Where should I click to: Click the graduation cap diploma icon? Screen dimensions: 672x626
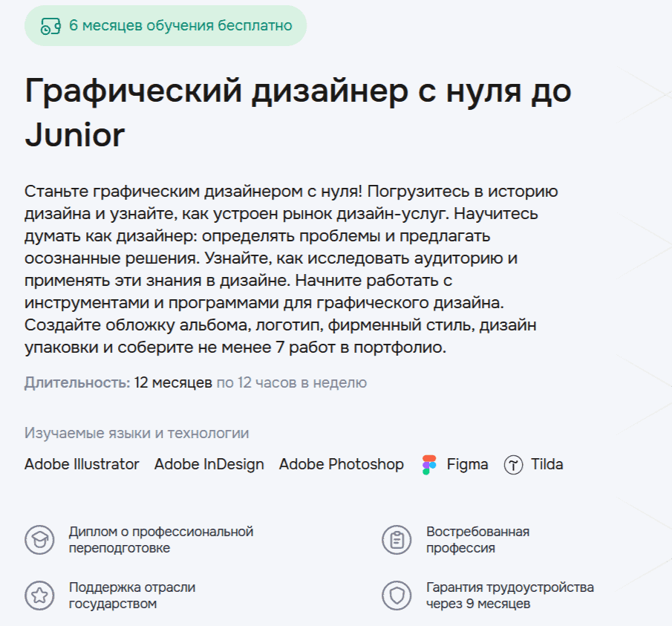click(39, 540)
